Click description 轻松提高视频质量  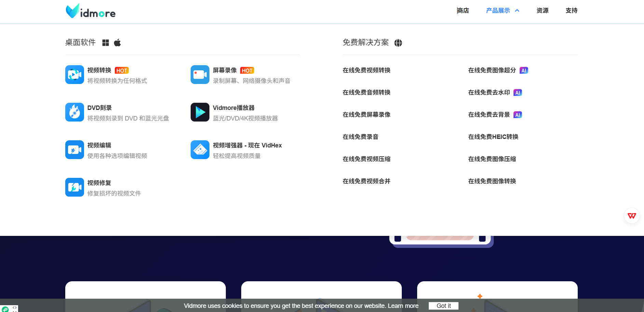(x=237, y=156)
